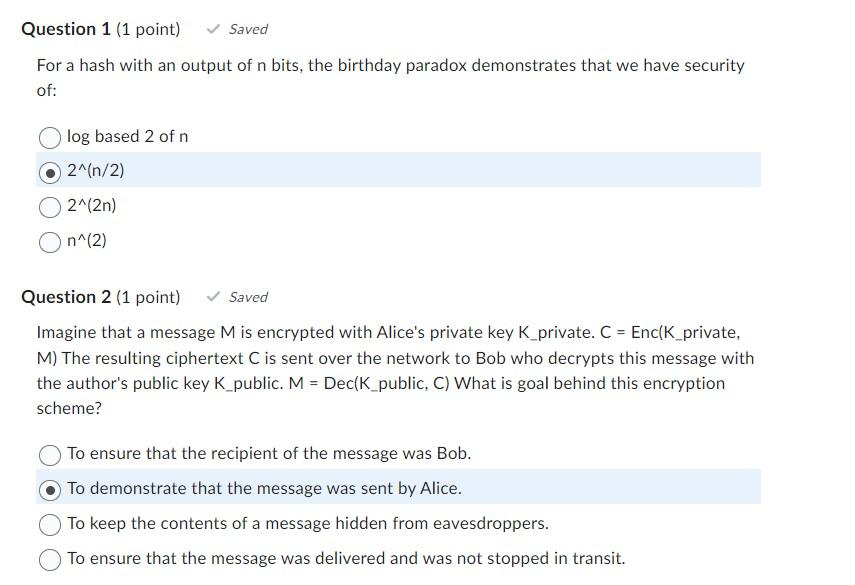Click the Saved checkmark beside Question 2
The image size is (855, 585).
(x=213, y=296)
